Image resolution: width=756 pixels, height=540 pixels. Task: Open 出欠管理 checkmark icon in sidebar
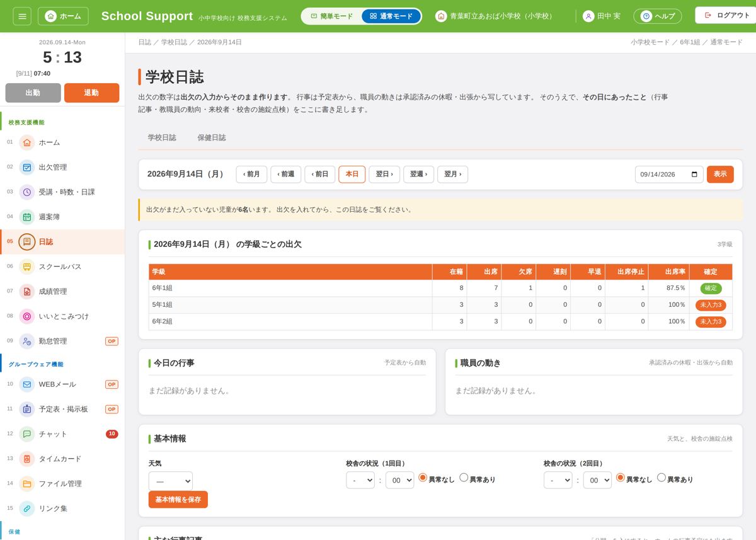point(26,167)
